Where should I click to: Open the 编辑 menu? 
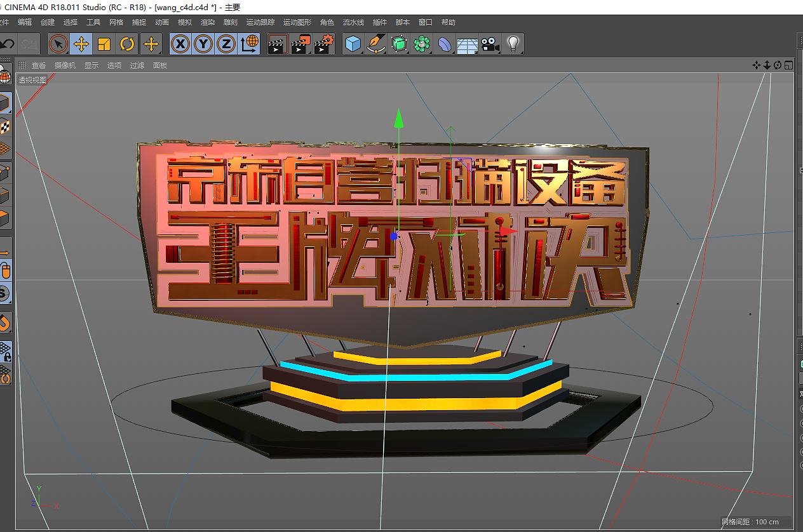tap(25, 22)
